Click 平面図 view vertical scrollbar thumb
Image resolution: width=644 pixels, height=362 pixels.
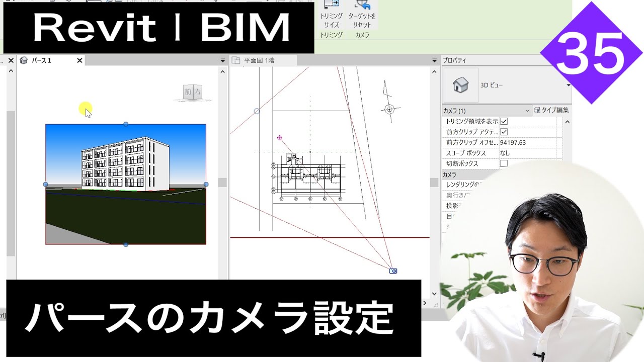434,182
